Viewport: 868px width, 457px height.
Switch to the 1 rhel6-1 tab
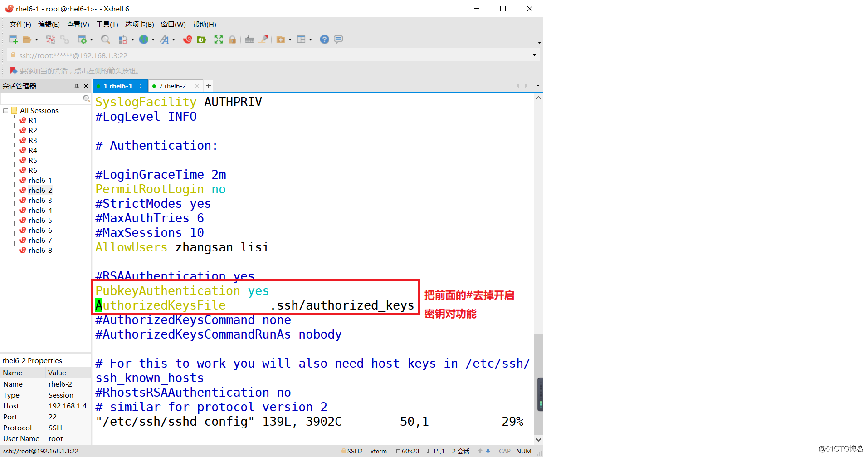tap(117, 86)
